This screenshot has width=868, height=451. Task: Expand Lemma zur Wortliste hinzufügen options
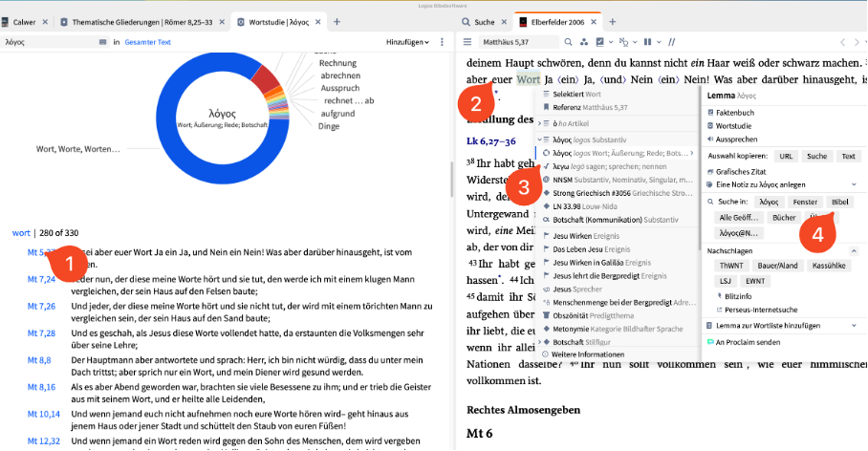point(855,326)
